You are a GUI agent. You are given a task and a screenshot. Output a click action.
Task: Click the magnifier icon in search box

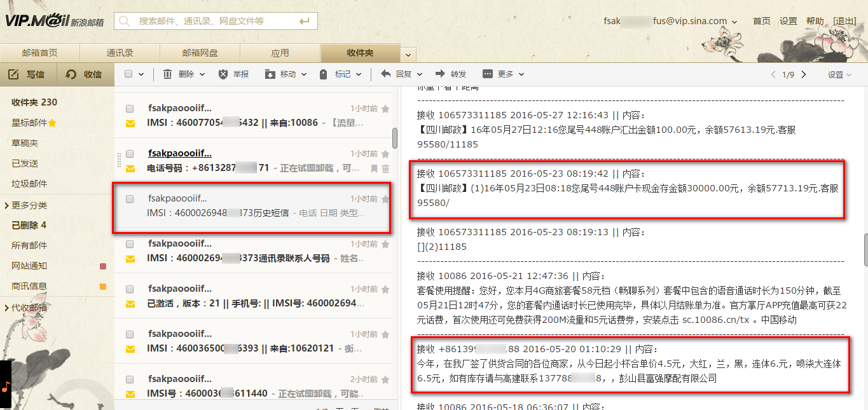click(x=125, y=21)
